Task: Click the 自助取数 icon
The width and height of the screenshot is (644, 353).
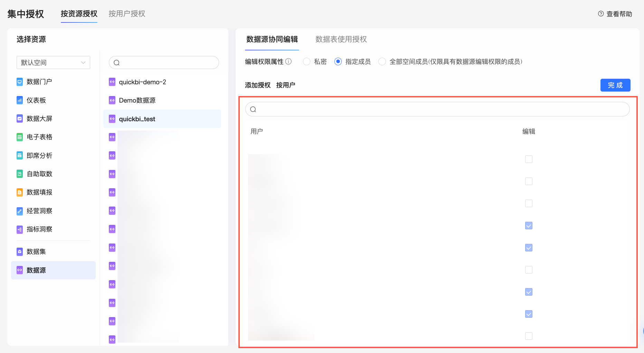Action: [20, 174]
